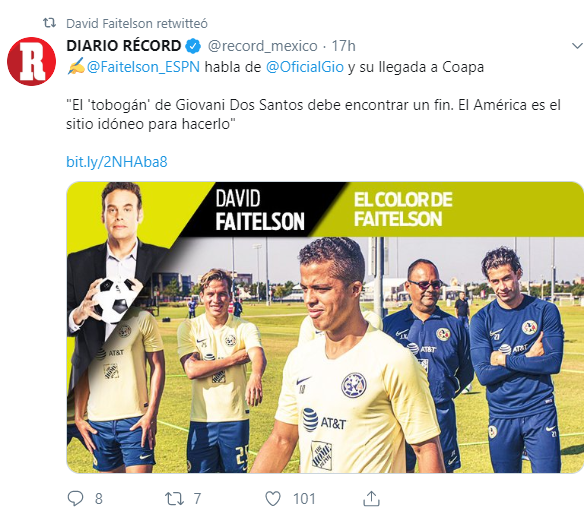Open the share upload icon

371,498
